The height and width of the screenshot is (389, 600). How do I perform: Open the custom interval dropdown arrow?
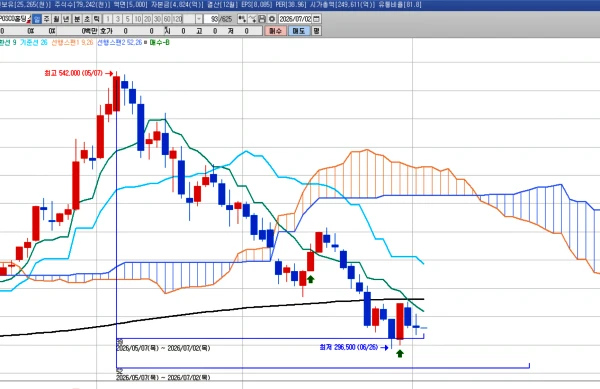pos(199,19)
